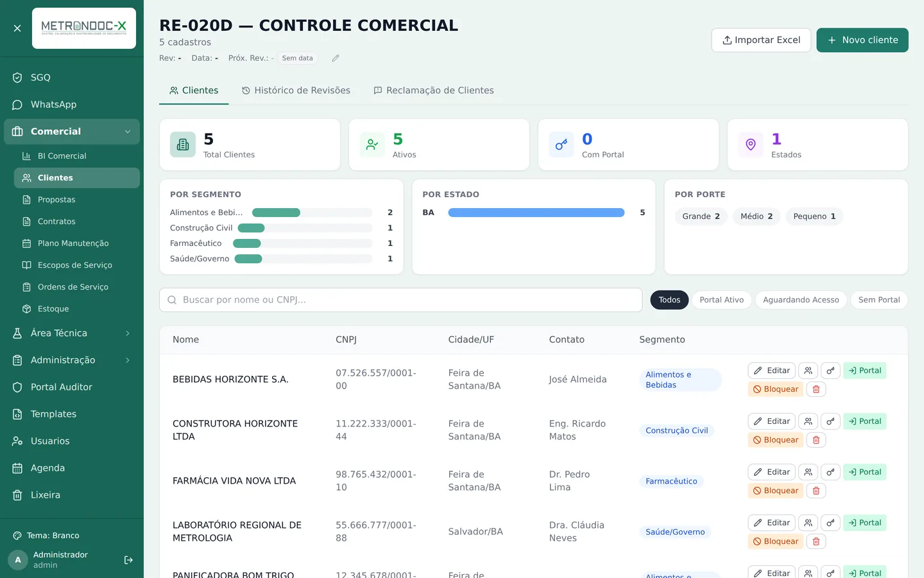Select the Médio porte chip
Viewport: 924px width, 578px height.
(757, 216)
